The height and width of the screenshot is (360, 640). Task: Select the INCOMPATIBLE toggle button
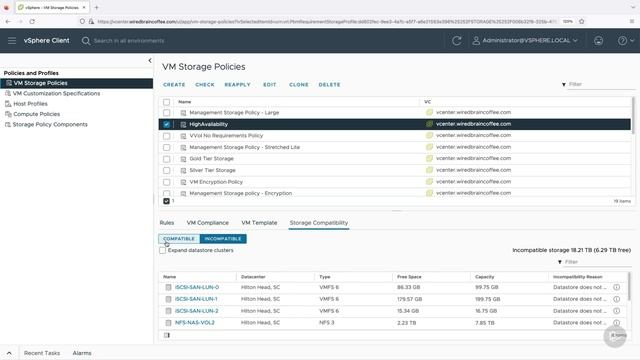223,239
